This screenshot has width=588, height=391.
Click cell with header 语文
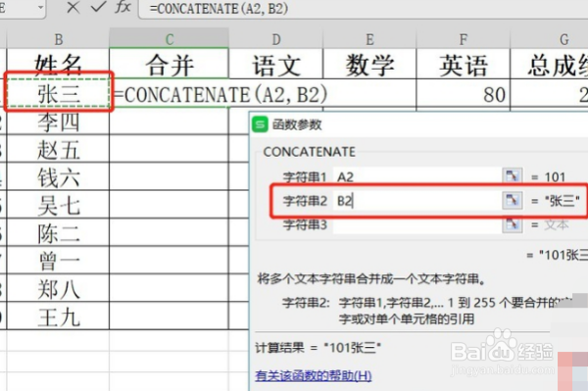(276, 64)
